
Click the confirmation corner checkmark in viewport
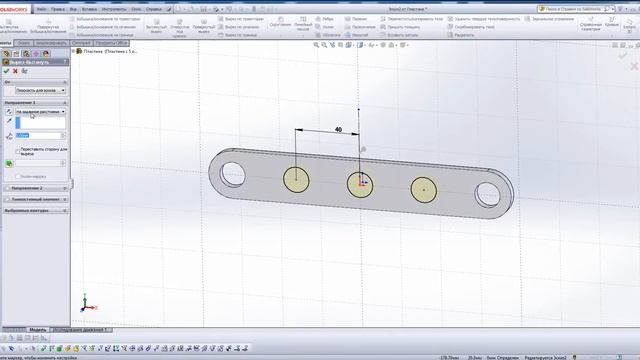623,56
